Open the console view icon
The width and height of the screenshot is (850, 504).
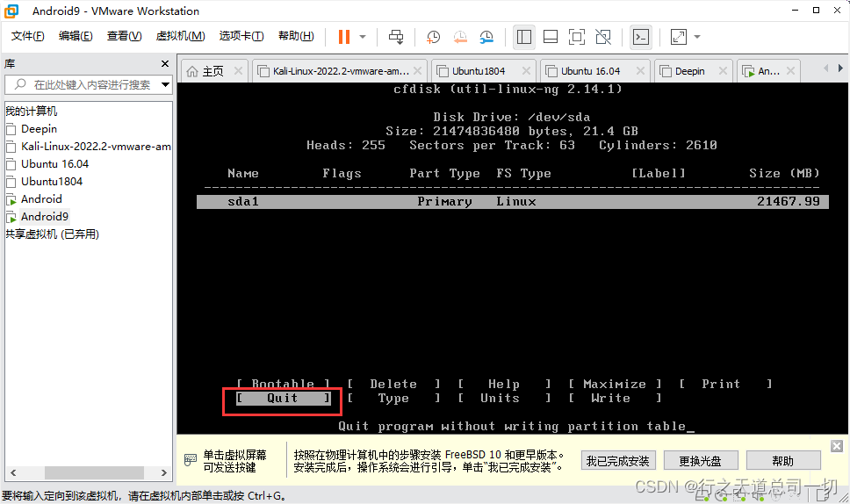(x=641, y=37)
